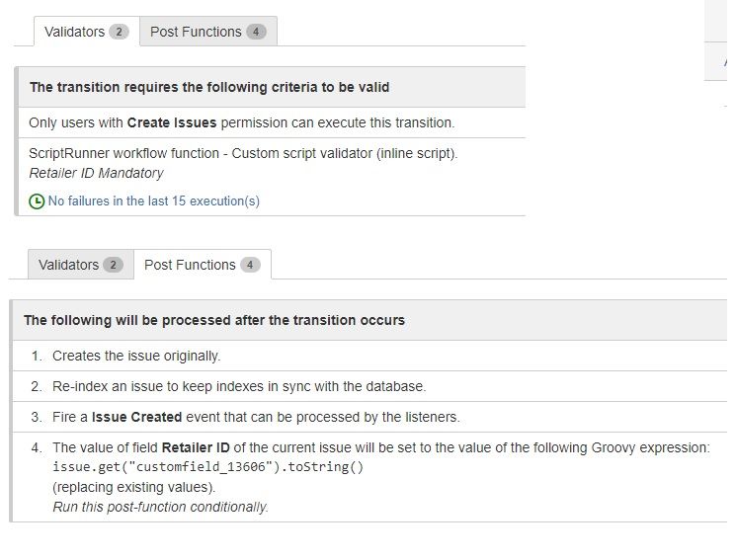The width and height of the screenshot is (736, 560).
Task: Click the badge 4 on lower Post Functions tab
Action: [250, 265]
